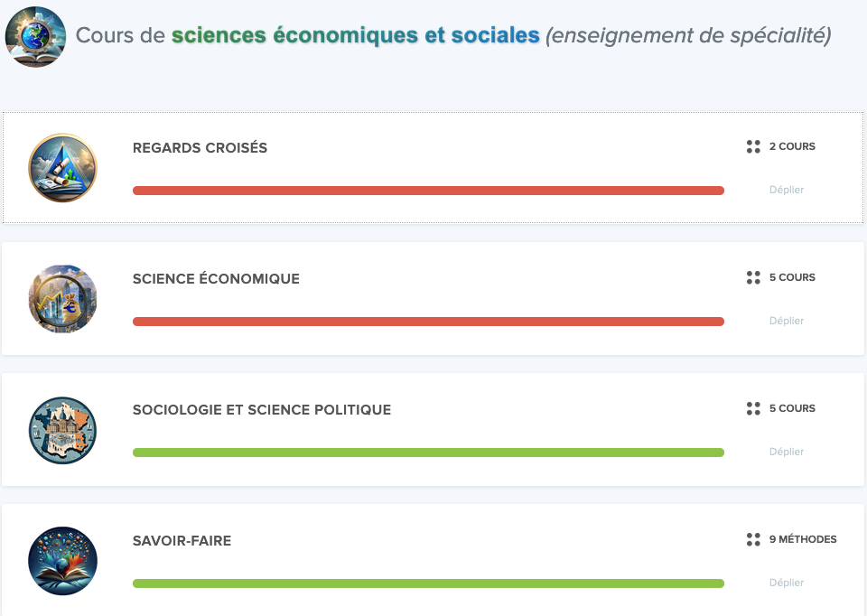Screen dimensions: 867x616
Task: Click four-dot icon in Science économique row
Action: [x=753, y=277]
